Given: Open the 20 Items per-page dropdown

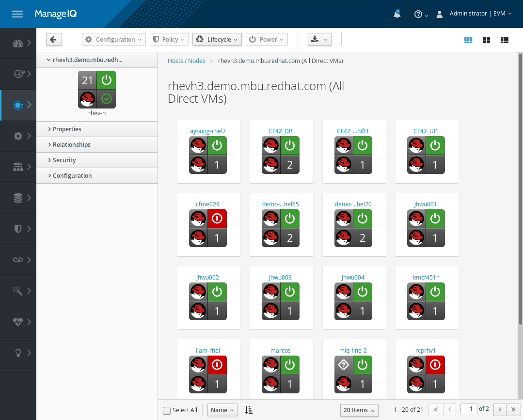Looking at the screenshot, I should pyautogui.click(x=359, y=410).
